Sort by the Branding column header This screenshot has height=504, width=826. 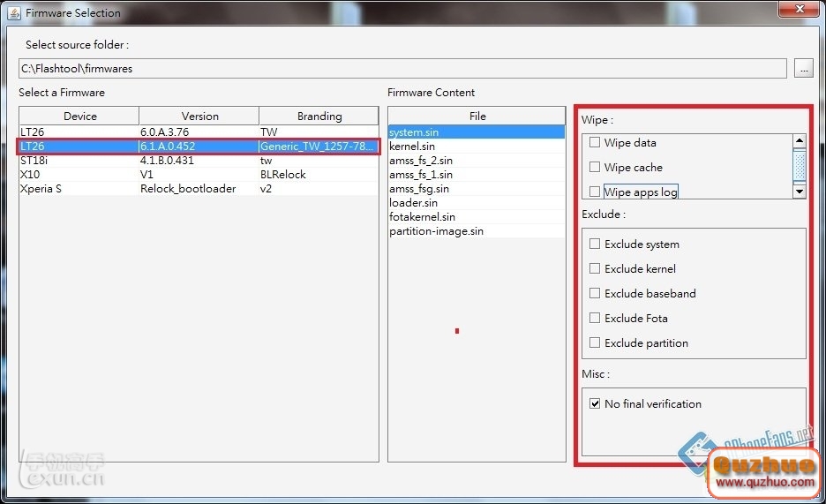point(319,116)
